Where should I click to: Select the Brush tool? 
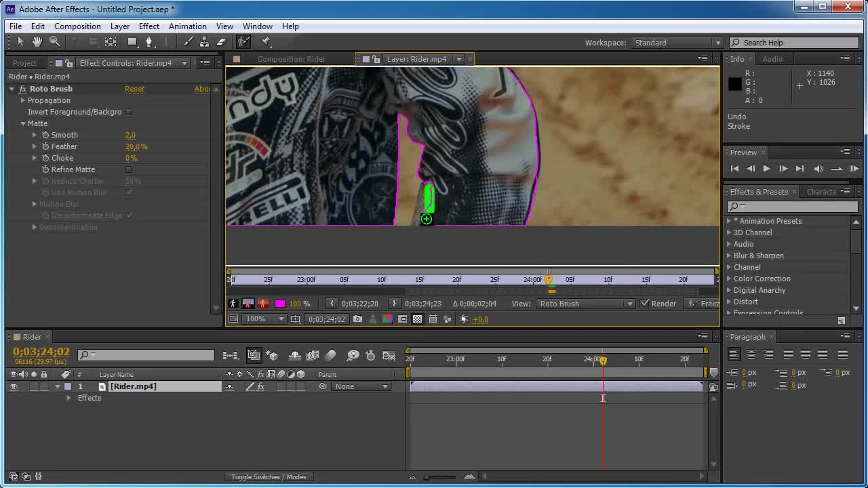click(188, 42)
